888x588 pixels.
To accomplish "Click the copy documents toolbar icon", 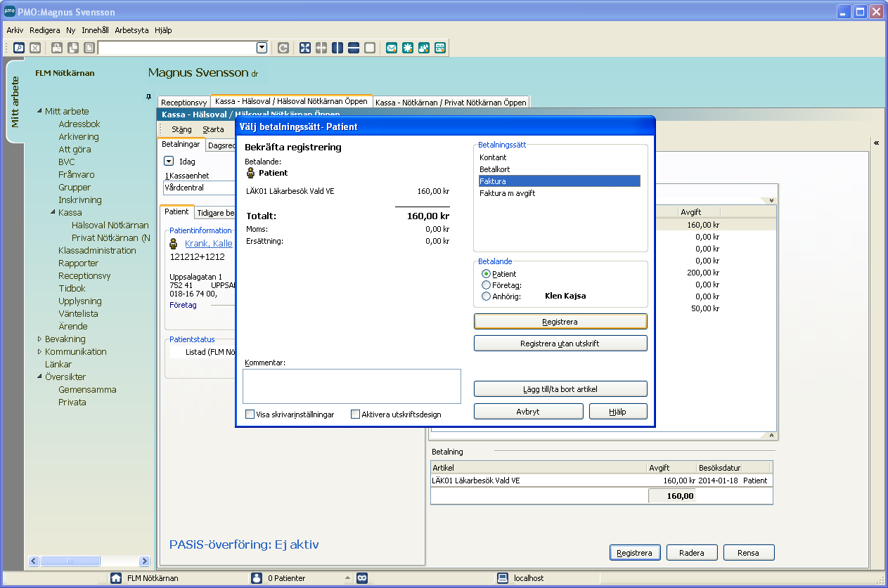I will 72,48.
